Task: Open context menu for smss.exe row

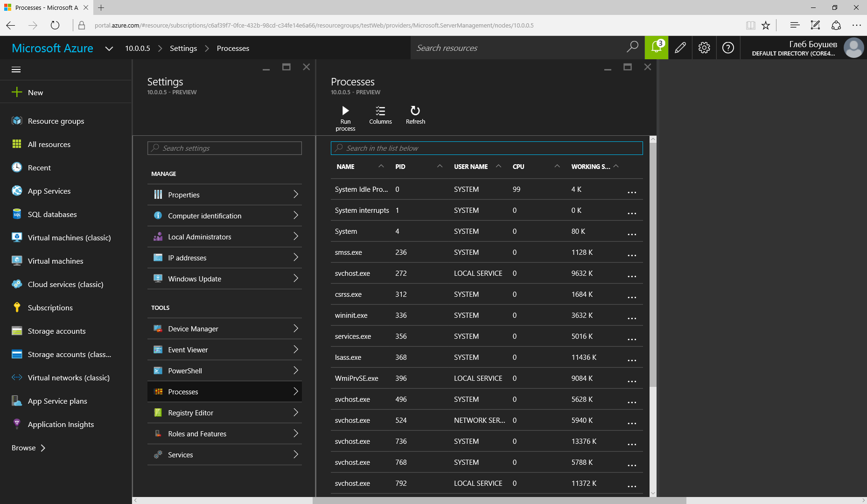Action: 632,255
